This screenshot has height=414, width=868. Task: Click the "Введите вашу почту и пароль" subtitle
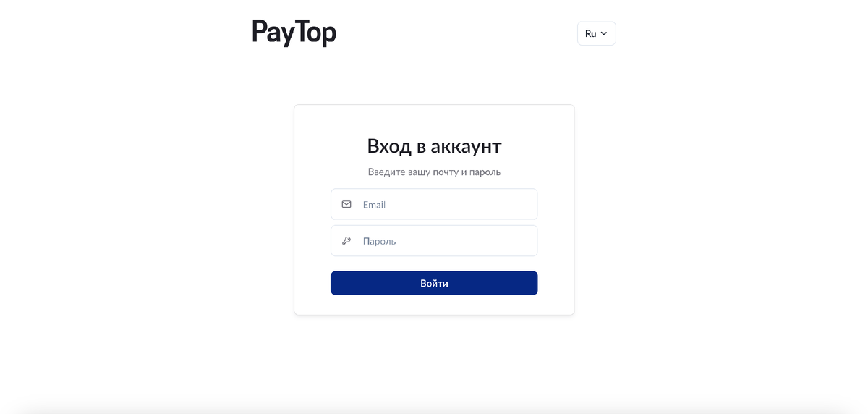click(x=434, y=172)
